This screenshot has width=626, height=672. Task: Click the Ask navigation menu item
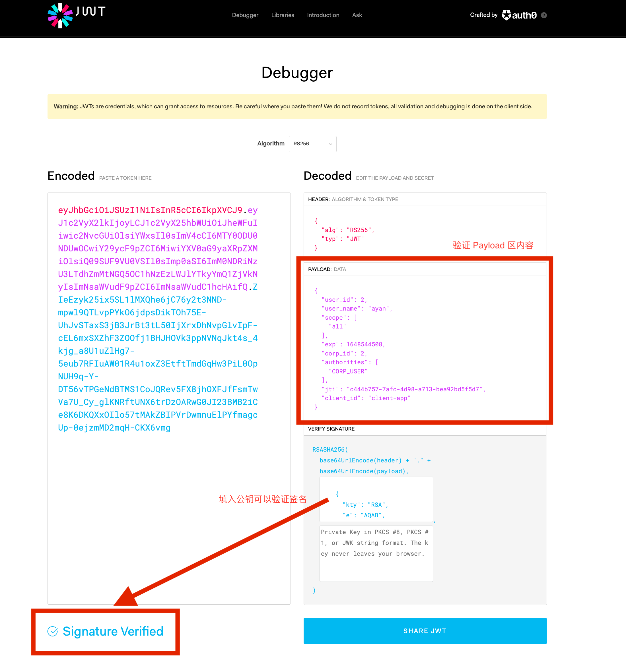(356, 15)
